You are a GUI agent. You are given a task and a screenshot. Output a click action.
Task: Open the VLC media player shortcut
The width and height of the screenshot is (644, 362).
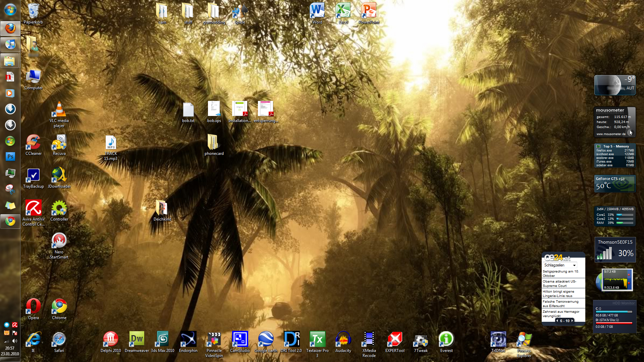click(x=59, y=111)
